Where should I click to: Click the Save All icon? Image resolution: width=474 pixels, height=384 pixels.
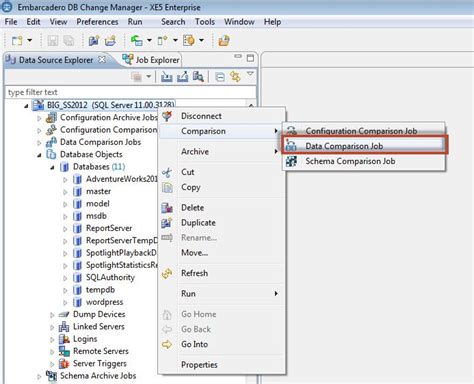tap(69, 41)
